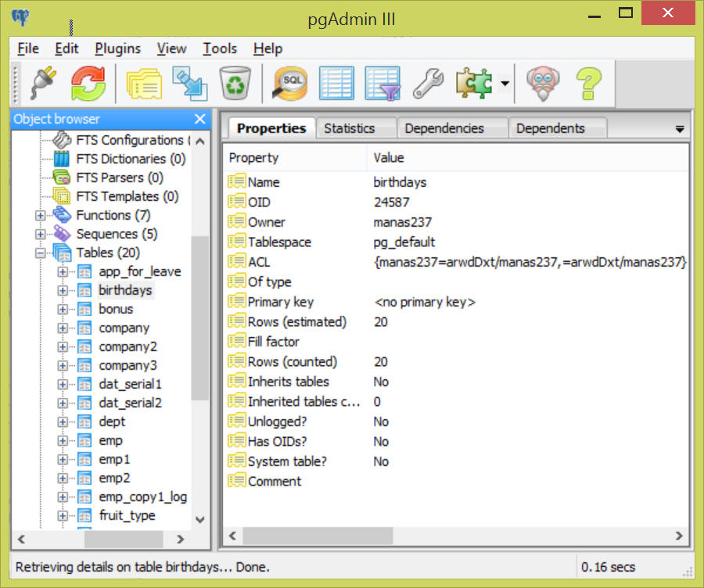
Task: Expand the birthdays table node
Action: [63, 291]
